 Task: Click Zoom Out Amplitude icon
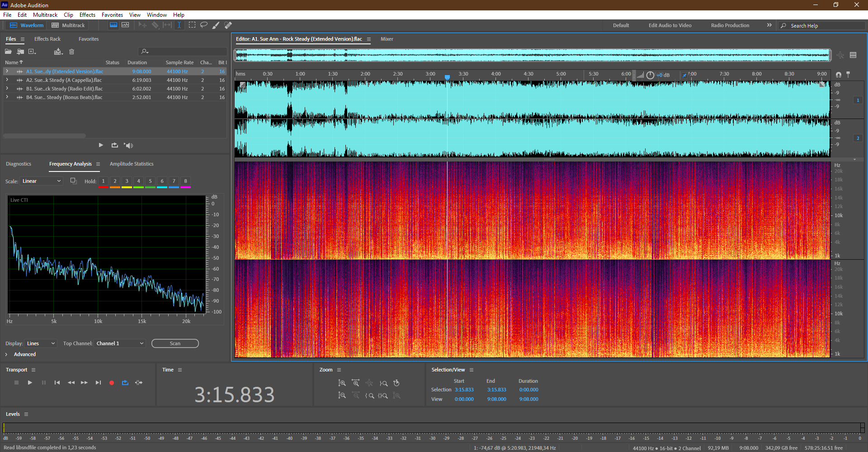pos(342,395)
